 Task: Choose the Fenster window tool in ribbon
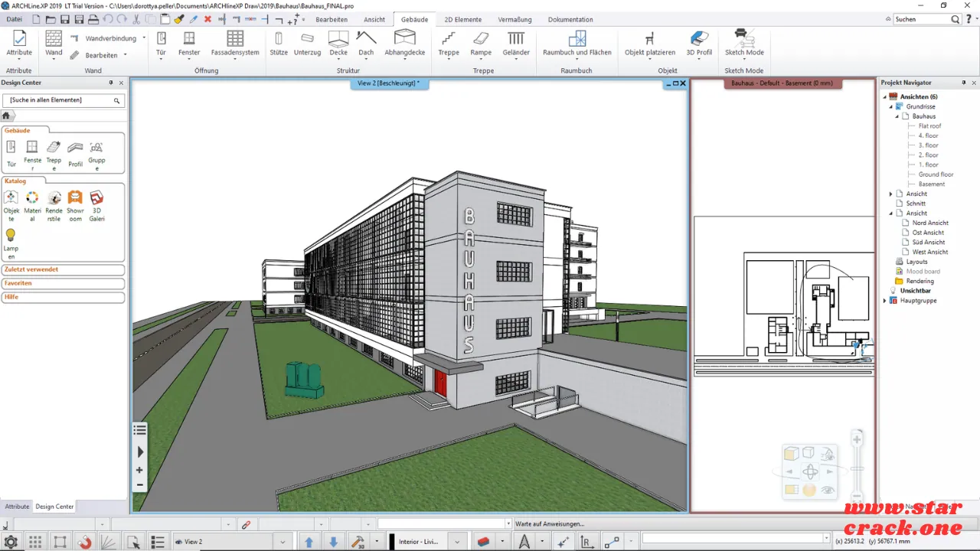(x=189, y=43)
